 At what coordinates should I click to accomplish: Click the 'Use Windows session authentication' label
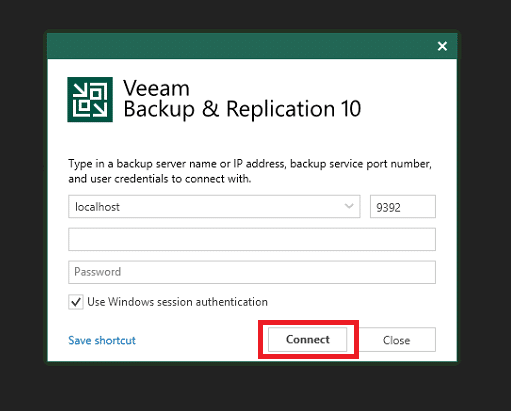click(x=177, y=302)
